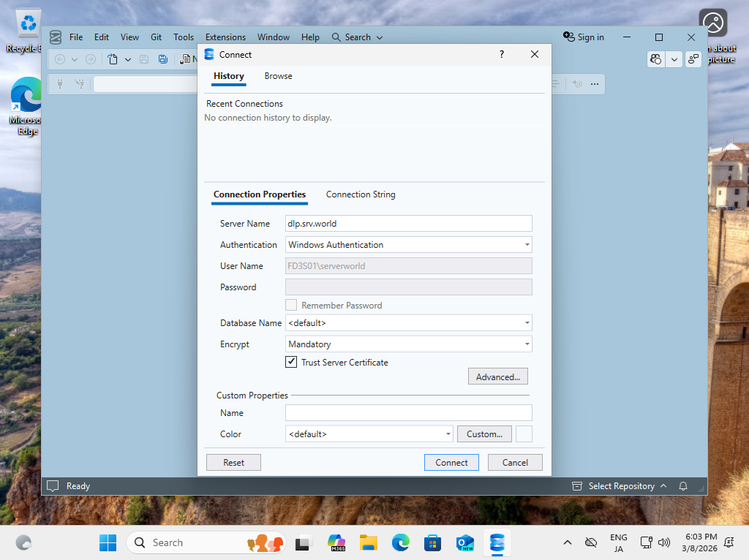
Task: Expand the Color dropdown
Action: tap(448, 434)
